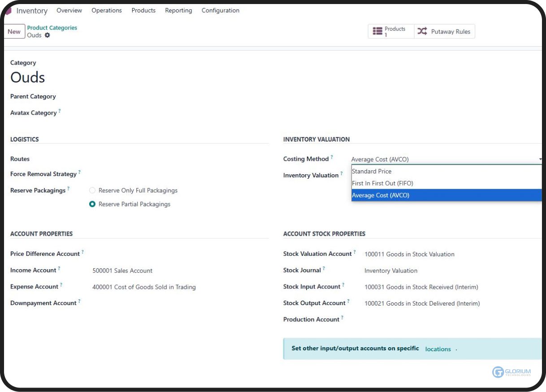
Task: Open the Operations menu
Action: tap(107, 10)
